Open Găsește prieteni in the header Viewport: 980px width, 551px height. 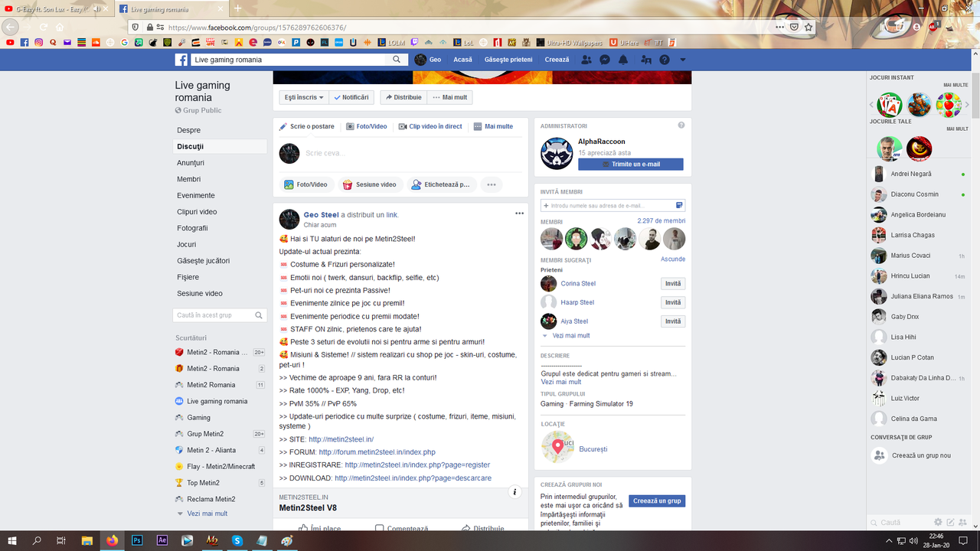pos(508,60)
